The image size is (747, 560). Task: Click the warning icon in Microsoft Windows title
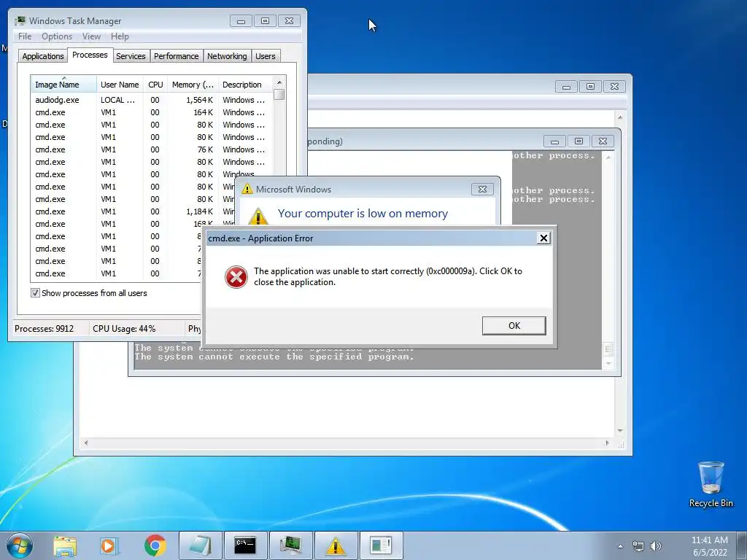coord(247,189)
